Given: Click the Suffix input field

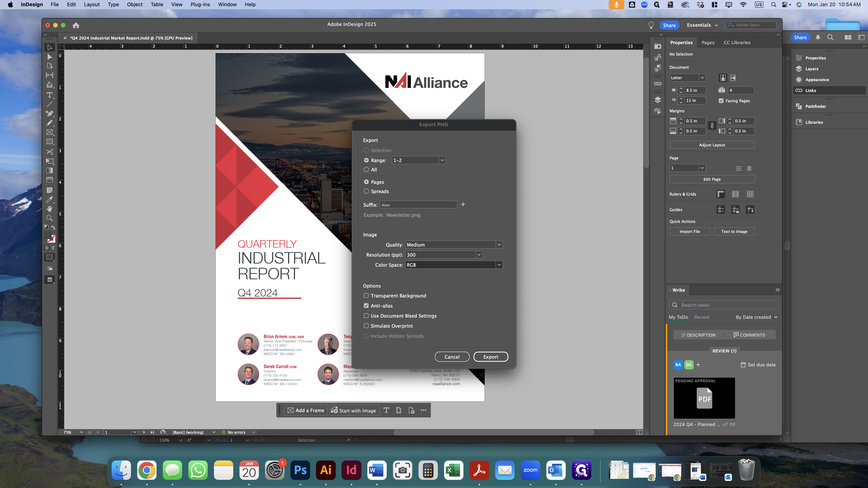Looking at the screenshot, I should point(418,205).
